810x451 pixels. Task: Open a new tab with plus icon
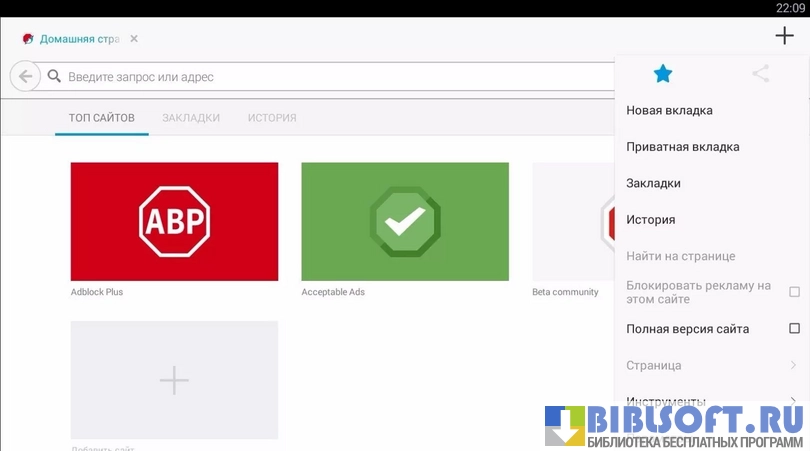784,36
